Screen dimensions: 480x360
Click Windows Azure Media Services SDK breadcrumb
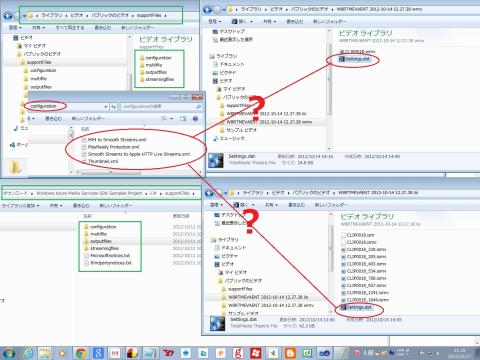click(89, 193)
